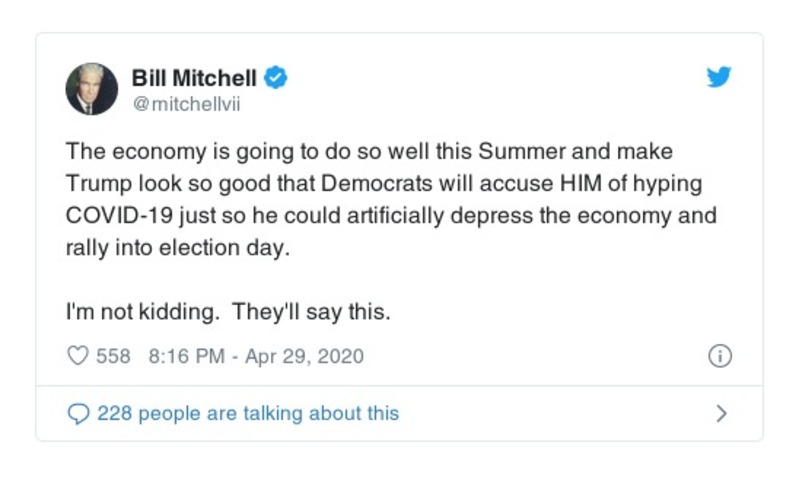
Task: Open the Bill Mitchell display name link
Action: (194, 77)
